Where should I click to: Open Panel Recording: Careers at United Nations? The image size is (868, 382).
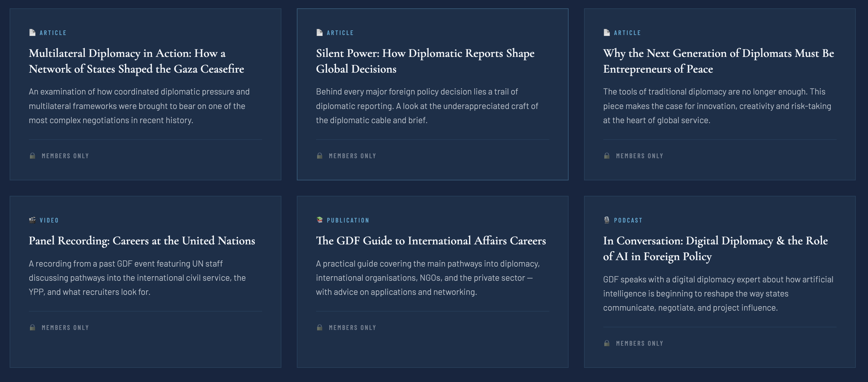[x=142, y=241]
